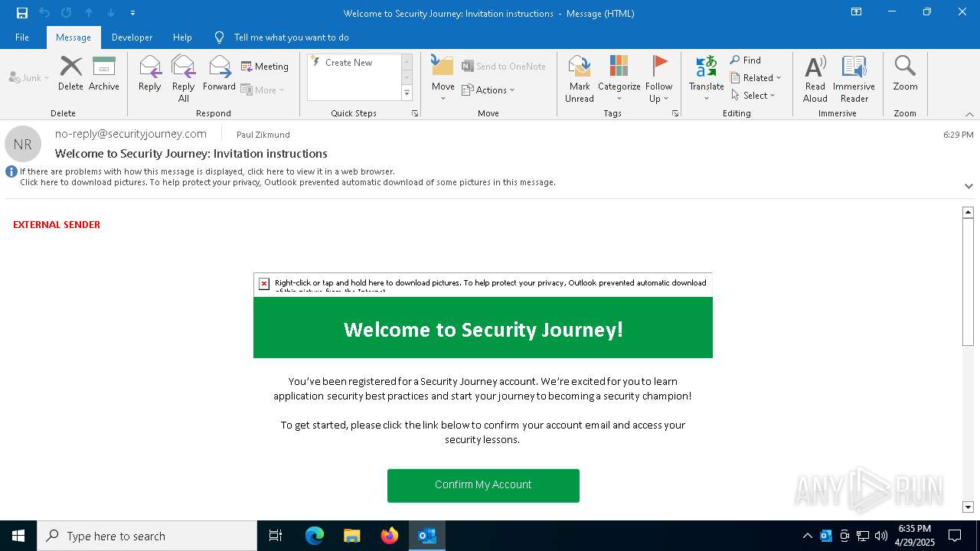The height and width of the screenshot is (551, 980).
Task: Collapse the ribbon with the chevron
Action: 969,114
